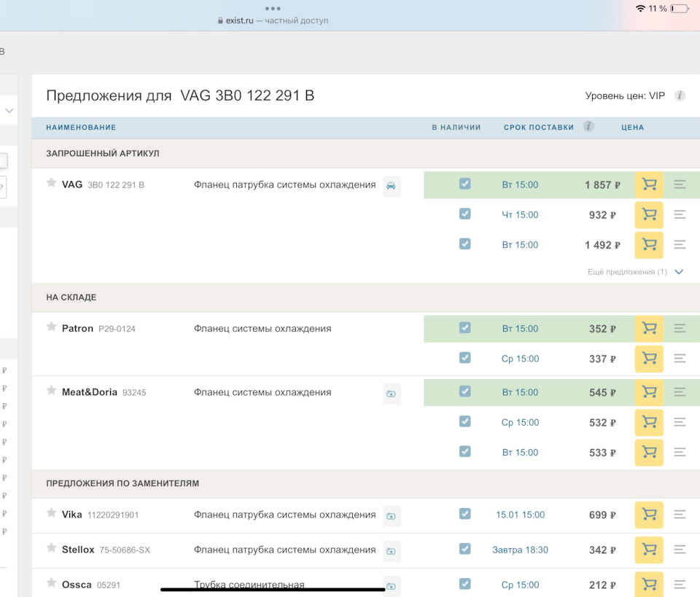Add Ossca 212 ₽ offer to cart

[x=649, y=584]
